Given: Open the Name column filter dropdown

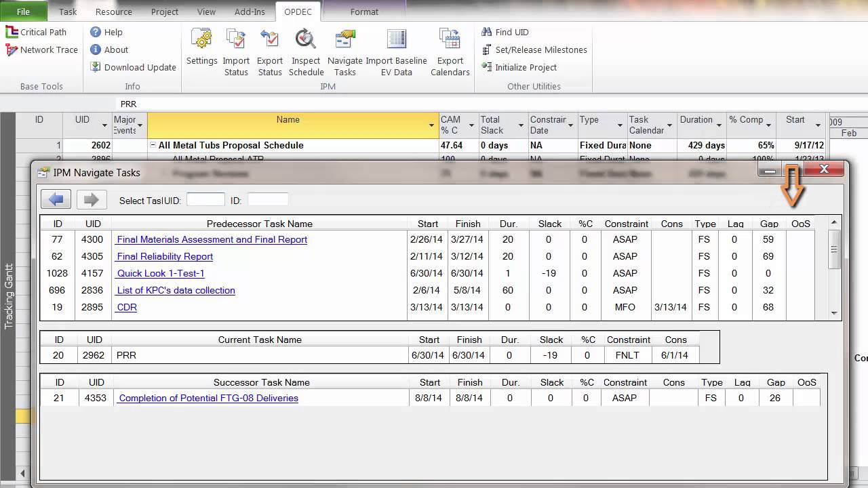Looking at the screenshot, I should click(432, 125).
